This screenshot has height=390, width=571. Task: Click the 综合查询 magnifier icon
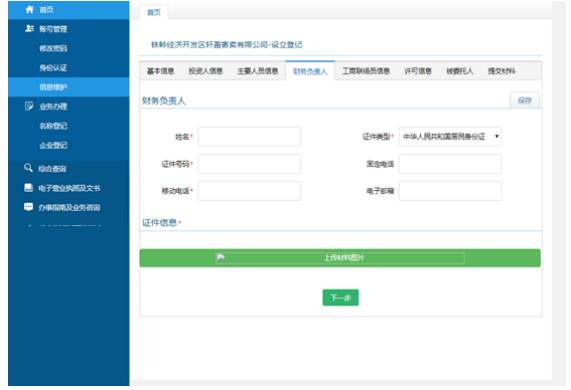(28, 168)
